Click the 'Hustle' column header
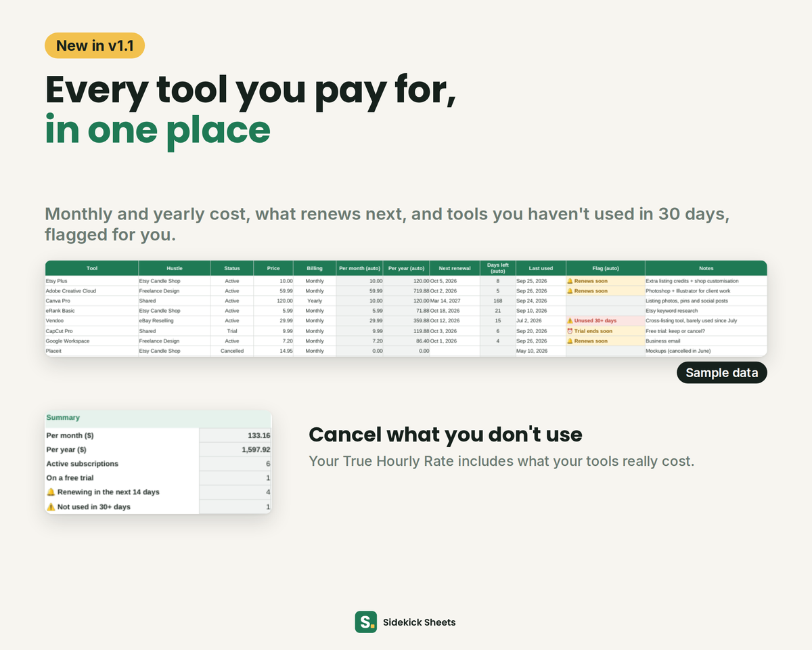This screenshot has width=812, height=650. point(175,268)
